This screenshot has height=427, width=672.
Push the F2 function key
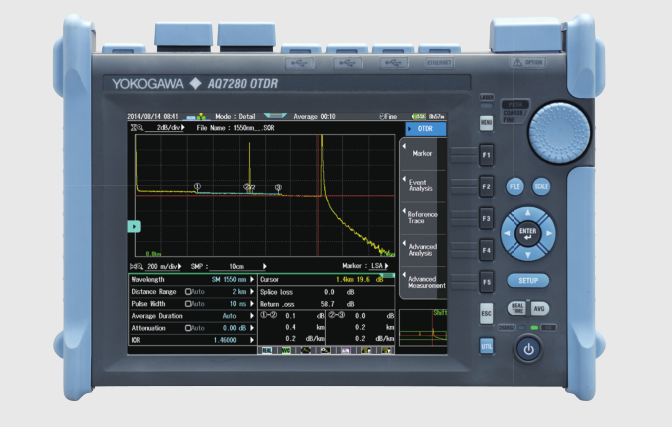[486, 187]
